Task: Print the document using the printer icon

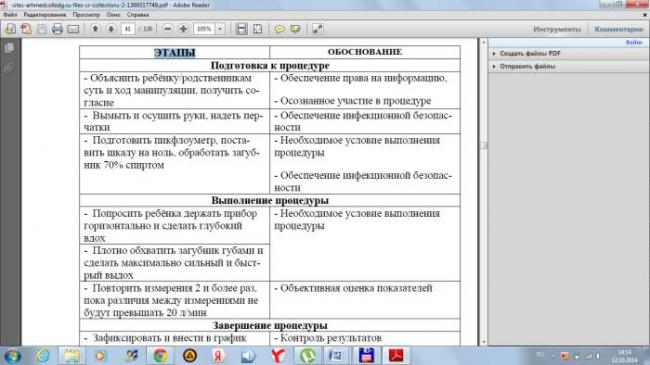Action: pyautogui.click(x=57, y=29)
